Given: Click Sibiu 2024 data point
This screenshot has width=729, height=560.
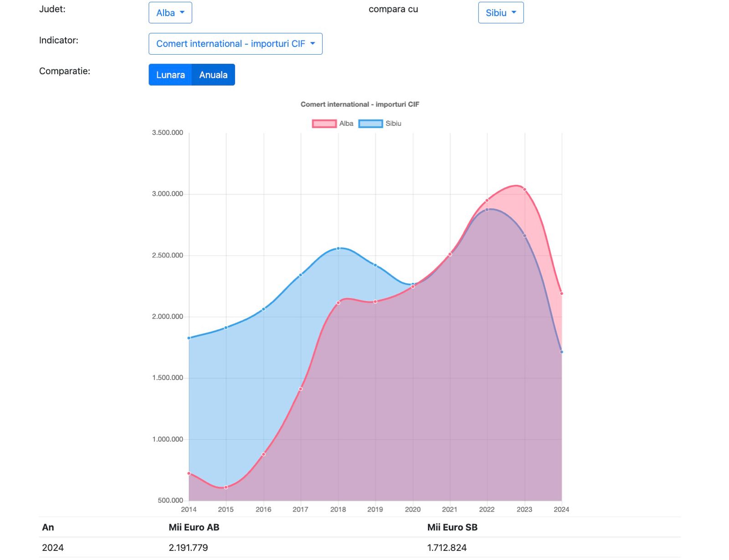Looking at the screenshot, I should click(561, 352).
